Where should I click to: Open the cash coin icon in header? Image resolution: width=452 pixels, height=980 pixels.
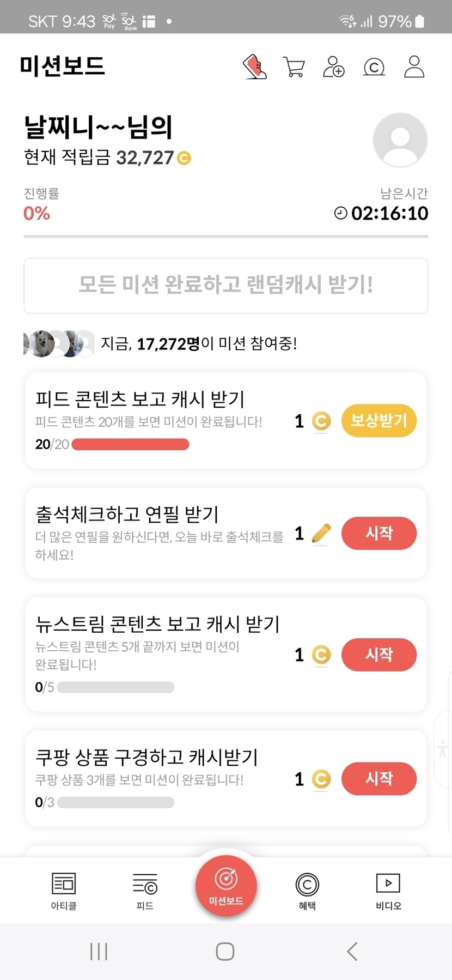(x=374, y=67)
